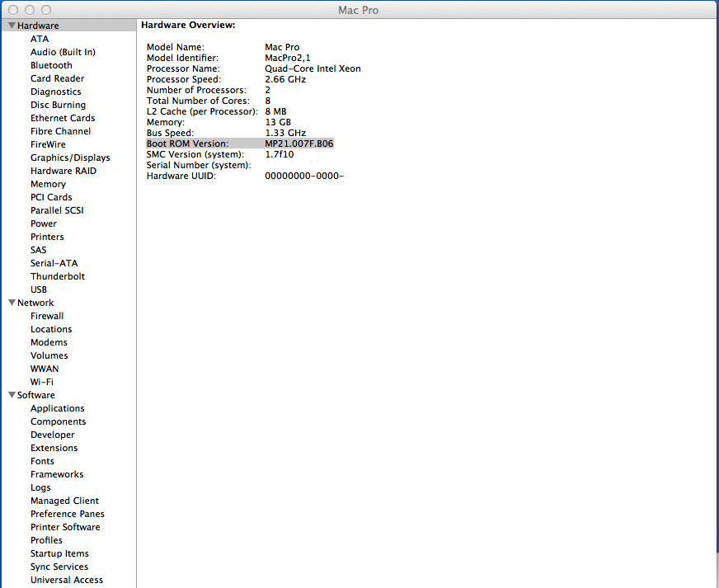Show Ethernet Cards information
This screenshot has height=588, width=719.
tap(63, 118)
